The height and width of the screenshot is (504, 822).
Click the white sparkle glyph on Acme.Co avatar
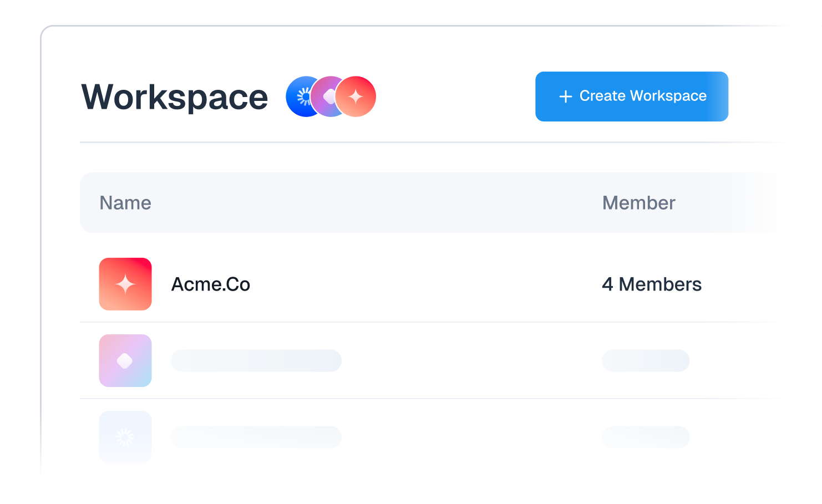click(125, 284)
